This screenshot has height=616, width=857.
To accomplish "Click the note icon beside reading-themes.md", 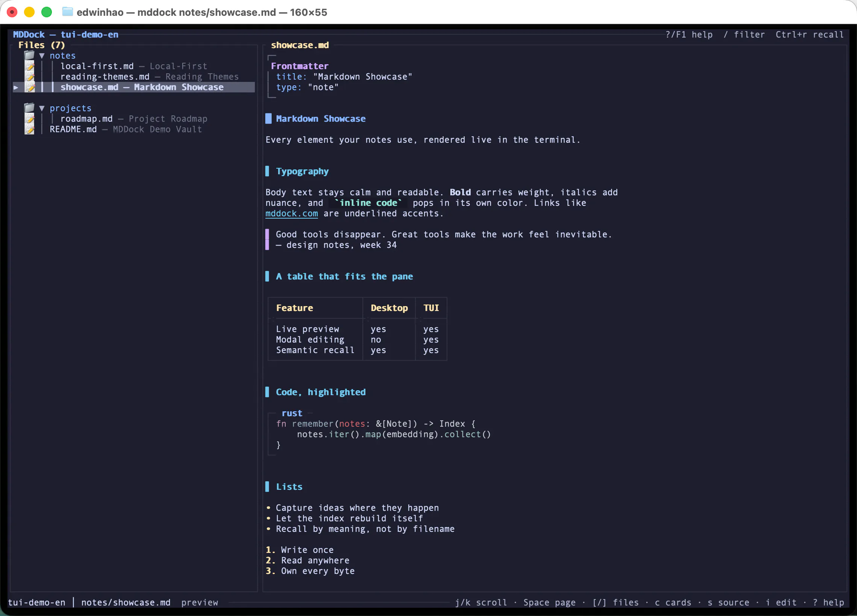I will 29,77.
